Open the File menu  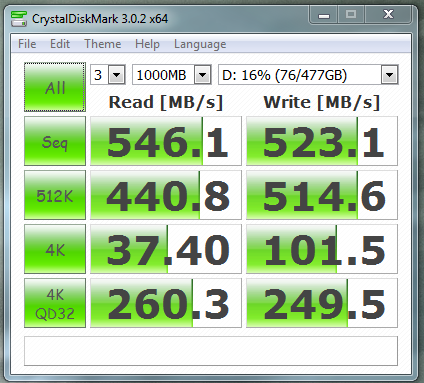[27, 44]
